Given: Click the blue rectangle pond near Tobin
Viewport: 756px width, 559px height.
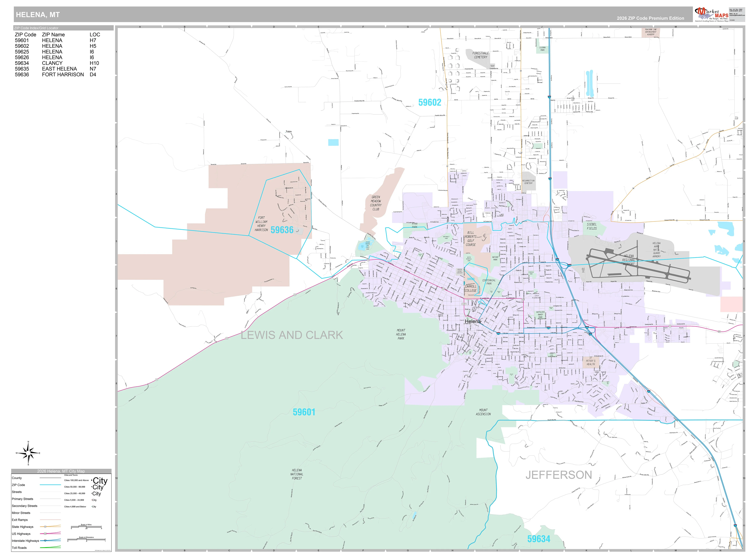Looking at the screenshot, I should coord(333,143).
